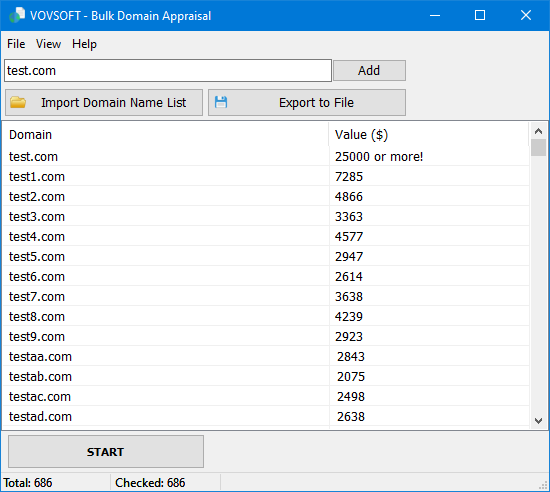Select the test9.com row
The width and height of the screenshot is (550, 492).
pos(266,336)
